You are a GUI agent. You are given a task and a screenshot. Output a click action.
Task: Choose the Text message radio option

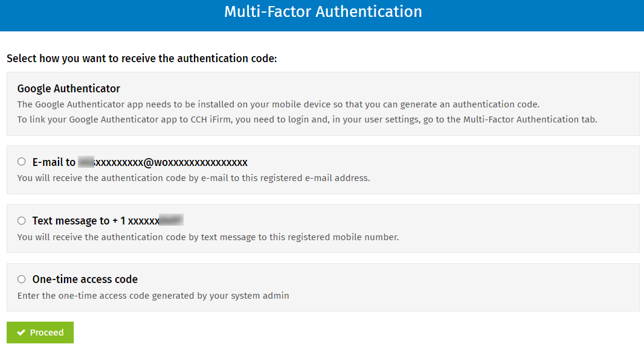[x=22, y=221]
